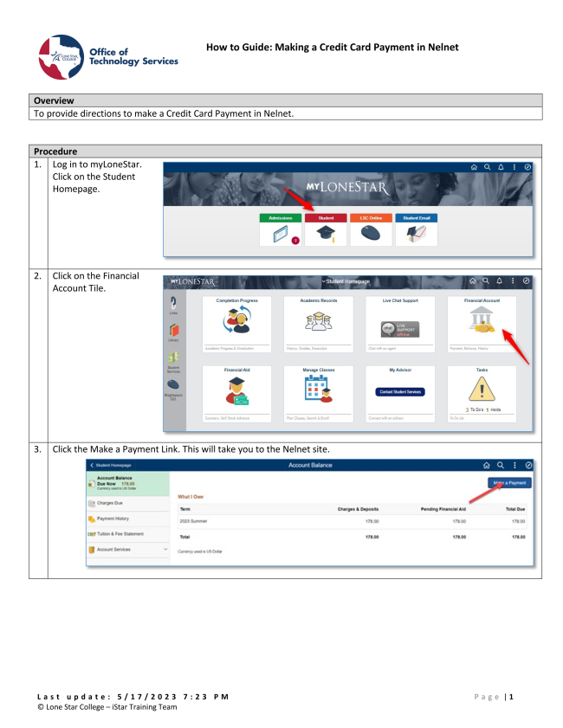This screenshot has width=563, height=728.
Task: Click the notifications bell in step 2 screenshot
Action: [500, 280]
